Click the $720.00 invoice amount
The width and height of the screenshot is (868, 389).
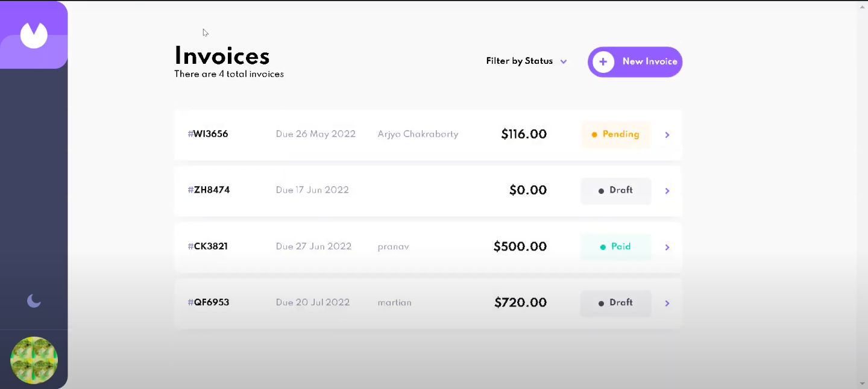click(x=520, y=303)
